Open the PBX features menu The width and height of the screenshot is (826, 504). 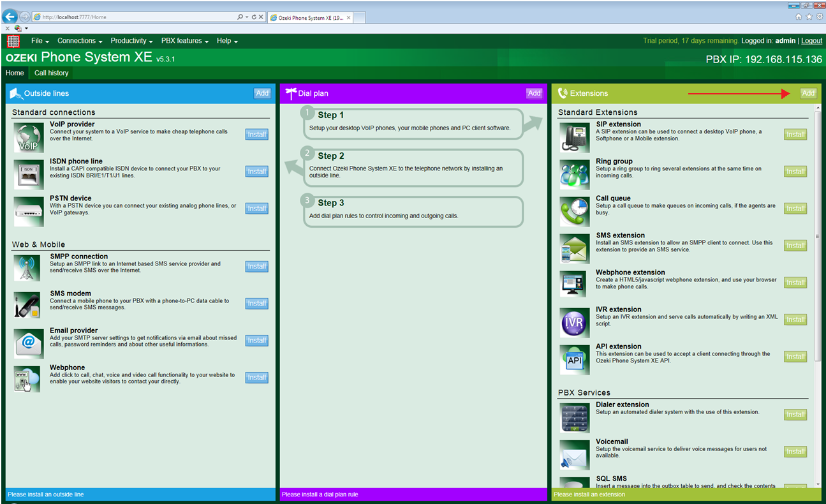click(x=185, y=41)
